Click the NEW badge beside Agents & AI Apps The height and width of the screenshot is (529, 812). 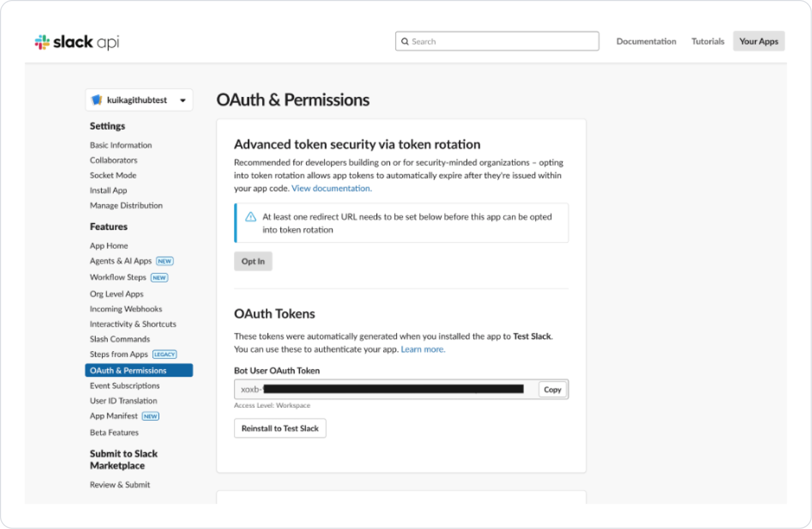click(x=165, y=261)
